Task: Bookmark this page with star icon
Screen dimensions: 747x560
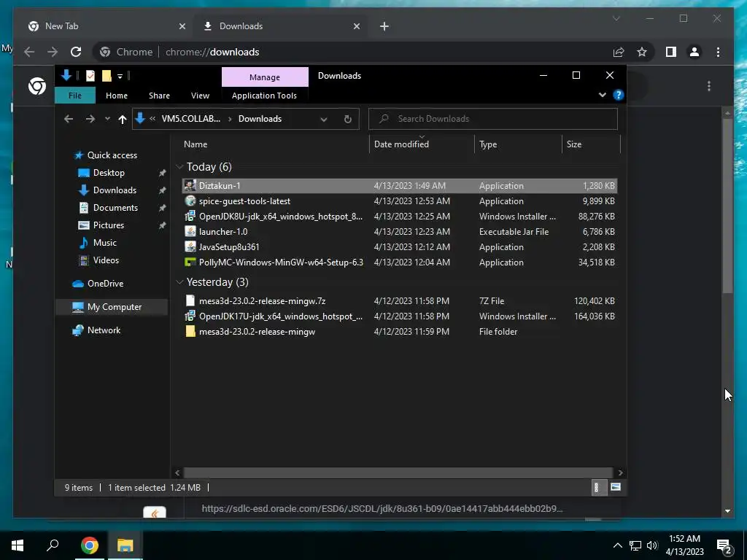Action: [642, 52]
